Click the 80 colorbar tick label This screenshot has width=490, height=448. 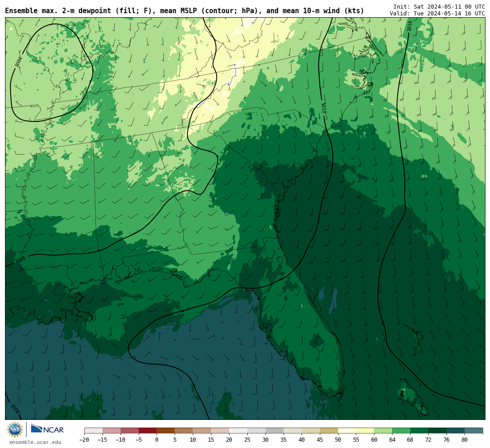(465, 440)
